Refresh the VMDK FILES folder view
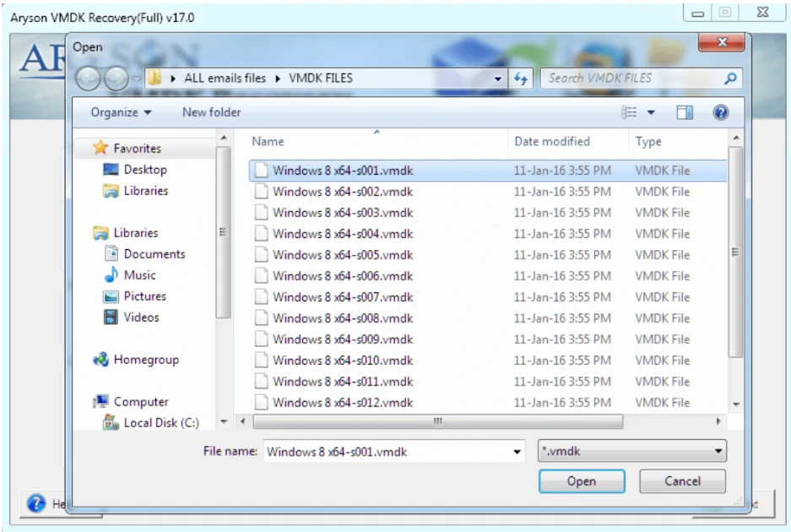791x532 pixels. pos(521,79)
